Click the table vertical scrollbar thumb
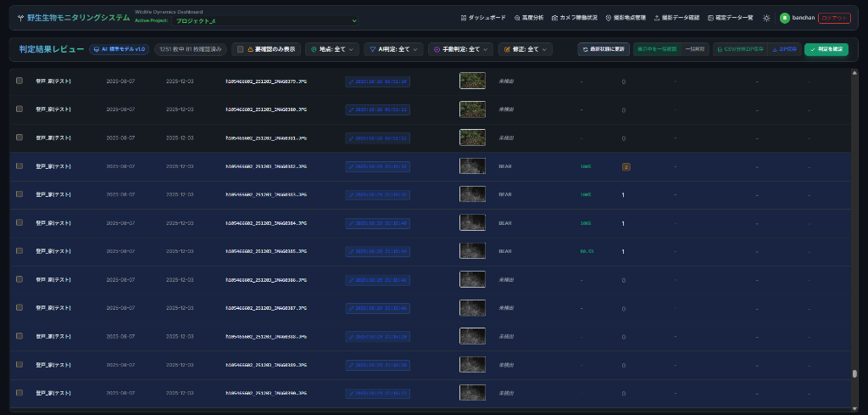This screenshot has height=415, width=868. [x=854, y=374]
